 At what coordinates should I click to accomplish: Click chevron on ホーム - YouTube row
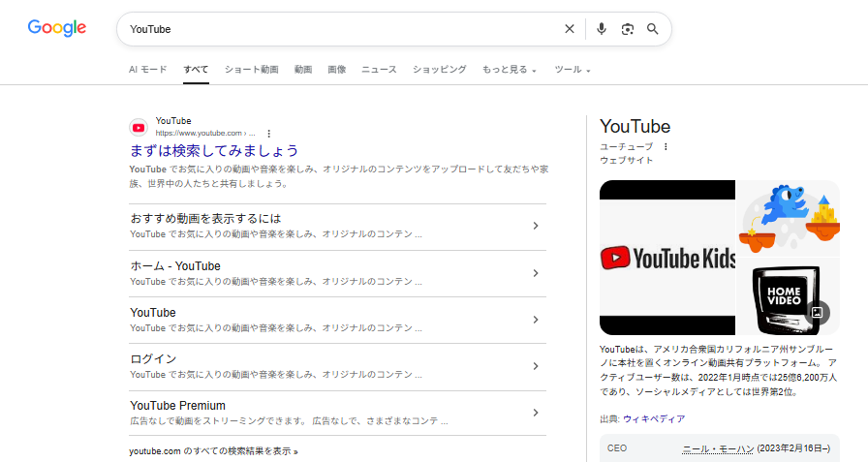point(536,273)
